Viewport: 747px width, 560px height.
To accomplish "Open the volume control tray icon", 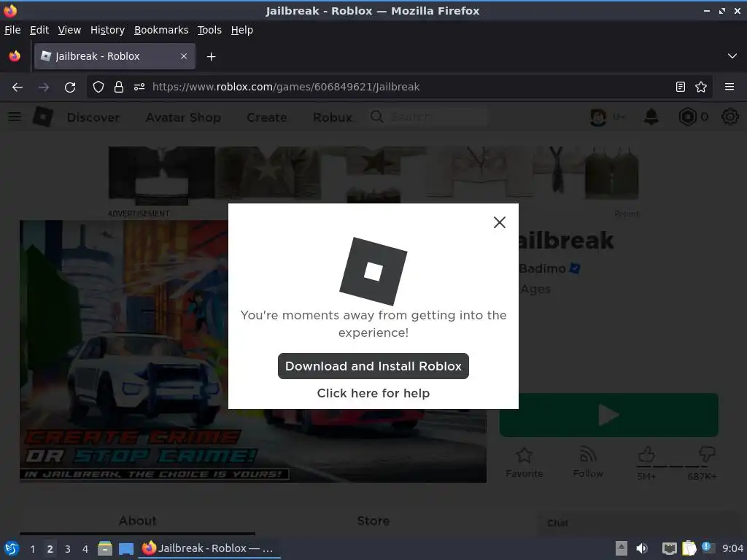I will [642, 548].
